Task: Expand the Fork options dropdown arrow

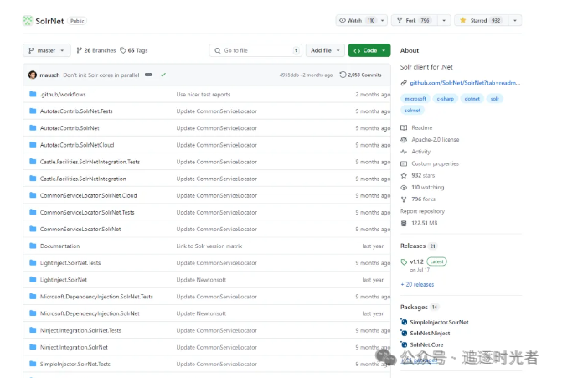Action: [444, 20]
